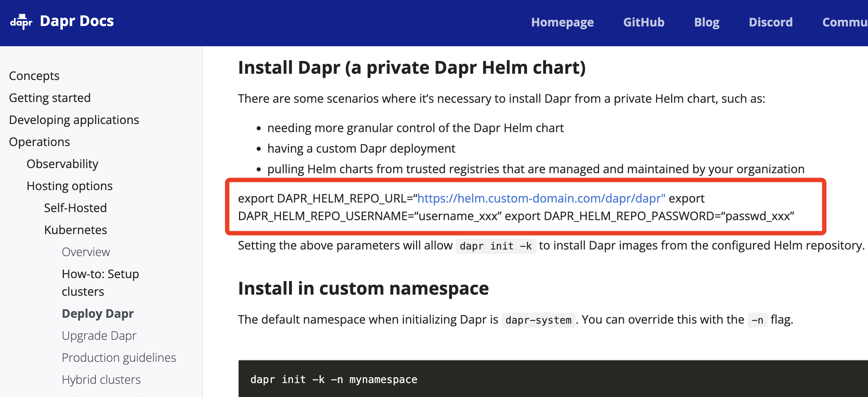Open the Self-Hosted sidebar entry
The width and height of the screenshot is (868, 397).
click(75, 208)
